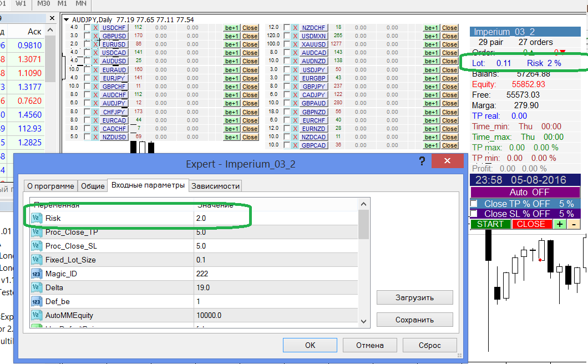Click the Сохранить button
Screen dimensions: 588x364
click(415, 320)
